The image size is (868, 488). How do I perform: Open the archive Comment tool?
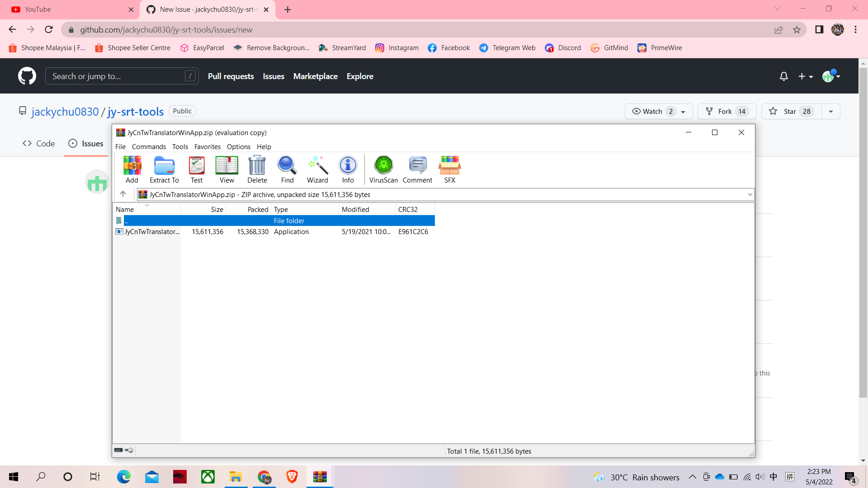(417, 169)
